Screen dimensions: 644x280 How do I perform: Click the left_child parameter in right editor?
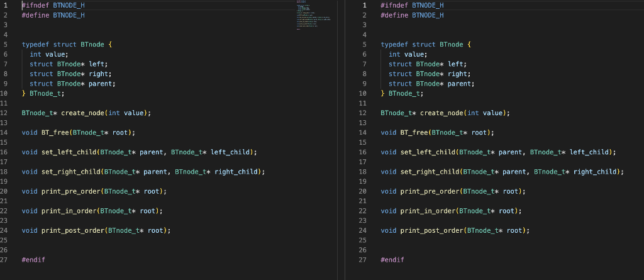tap(589, 152)
